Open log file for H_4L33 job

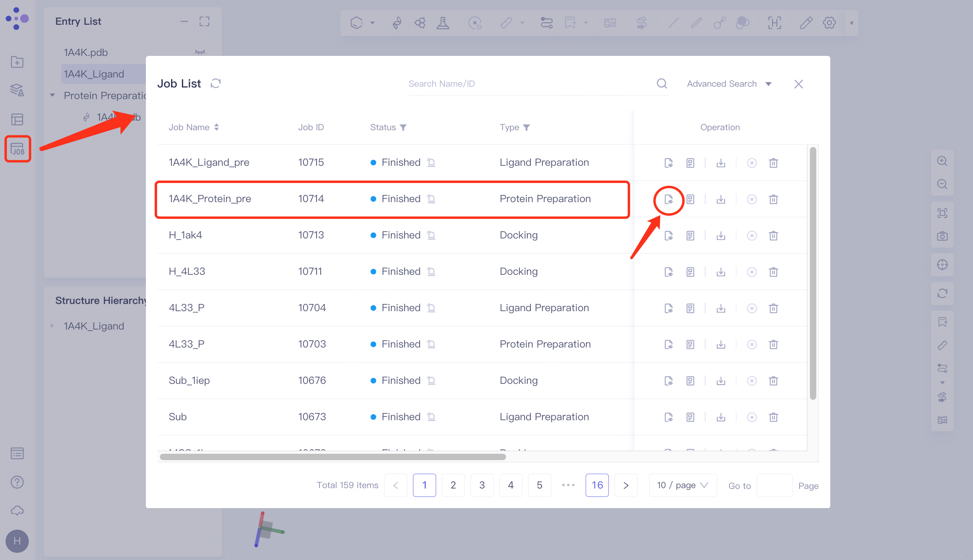(x=690, y=272)
